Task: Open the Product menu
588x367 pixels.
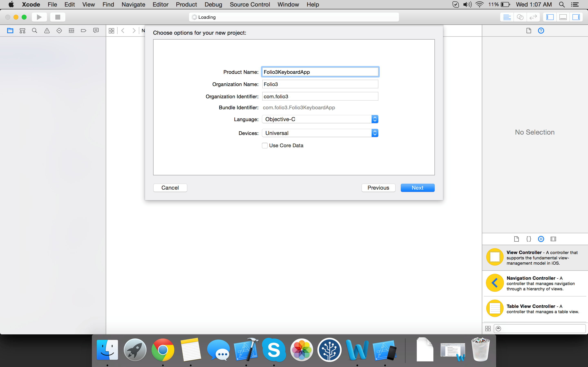Action: point(186,4)
